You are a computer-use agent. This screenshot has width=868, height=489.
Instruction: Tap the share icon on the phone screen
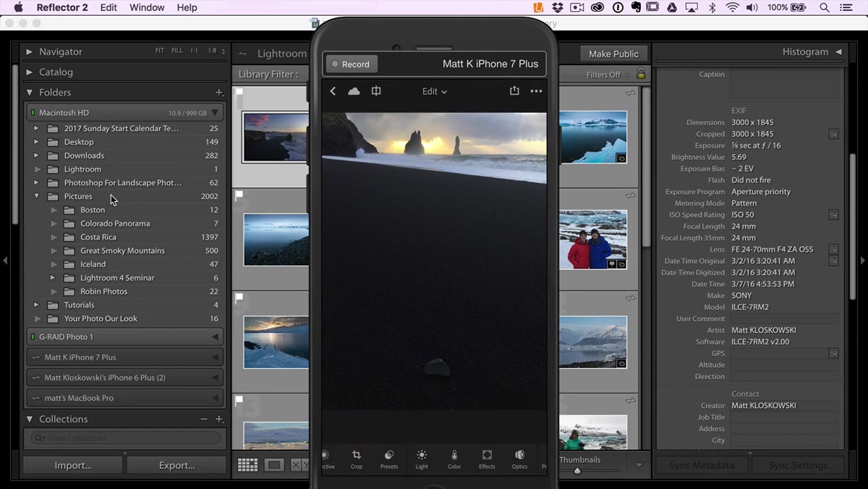pos(514,91)
